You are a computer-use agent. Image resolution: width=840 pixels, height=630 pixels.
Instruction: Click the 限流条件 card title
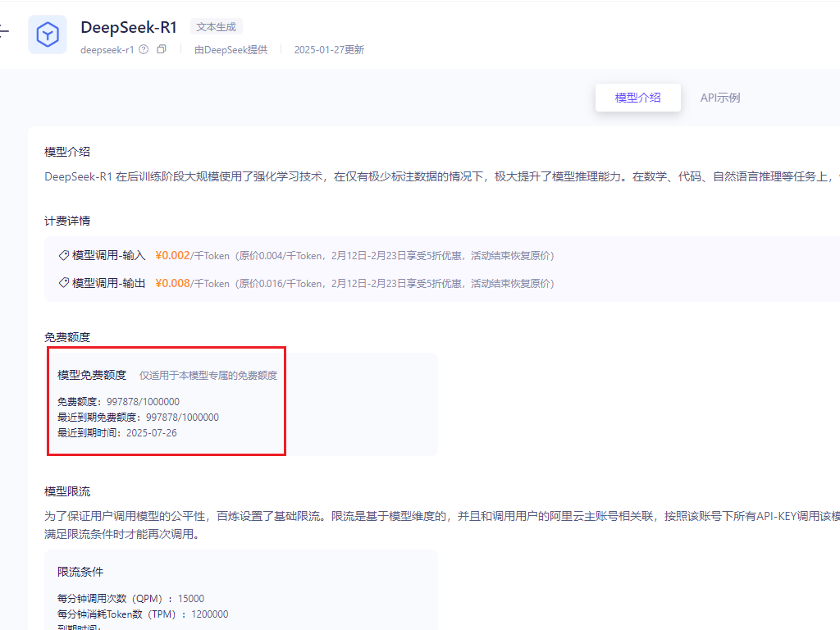80,572
